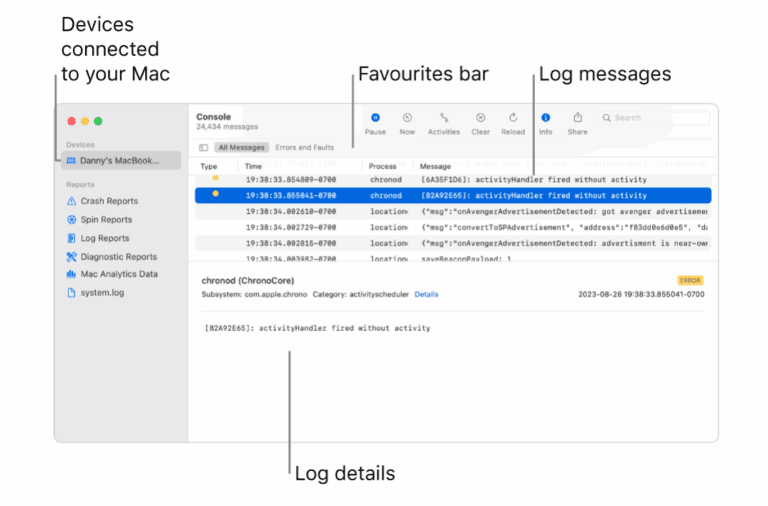
Task: Select the All Messages filter
Action: click(x=241, y=148)
